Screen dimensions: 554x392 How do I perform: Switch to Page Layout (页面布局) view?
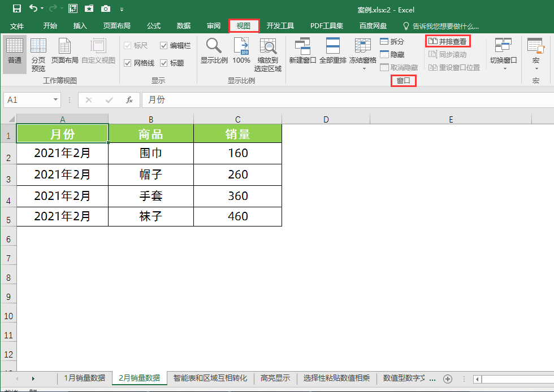point(64,51)
